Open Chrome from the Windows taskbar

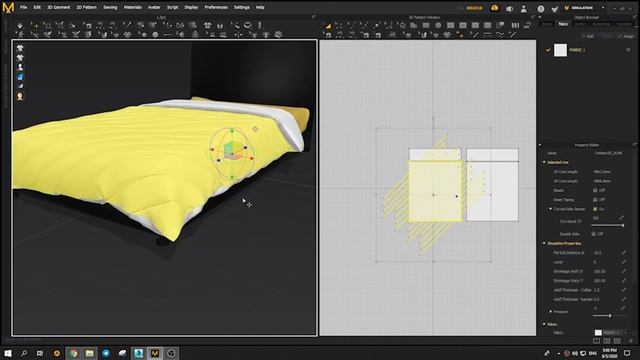click(x=73, y=353)
